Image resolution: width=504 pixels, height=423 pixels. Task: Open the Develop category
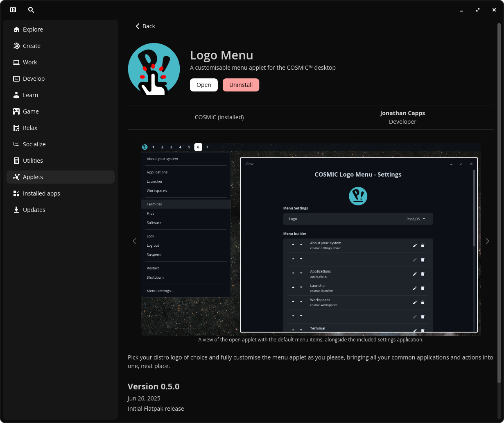tap(61, 79)
